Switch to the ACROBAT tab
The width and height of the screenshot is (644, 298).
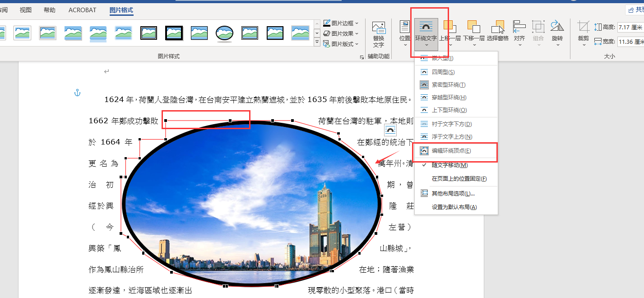click(x=83, y=10)
